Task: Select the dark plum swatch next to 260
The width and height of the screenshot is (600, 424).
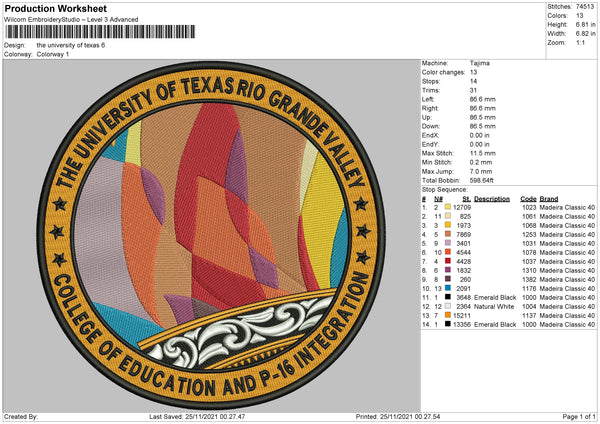Action: point(448,279)
